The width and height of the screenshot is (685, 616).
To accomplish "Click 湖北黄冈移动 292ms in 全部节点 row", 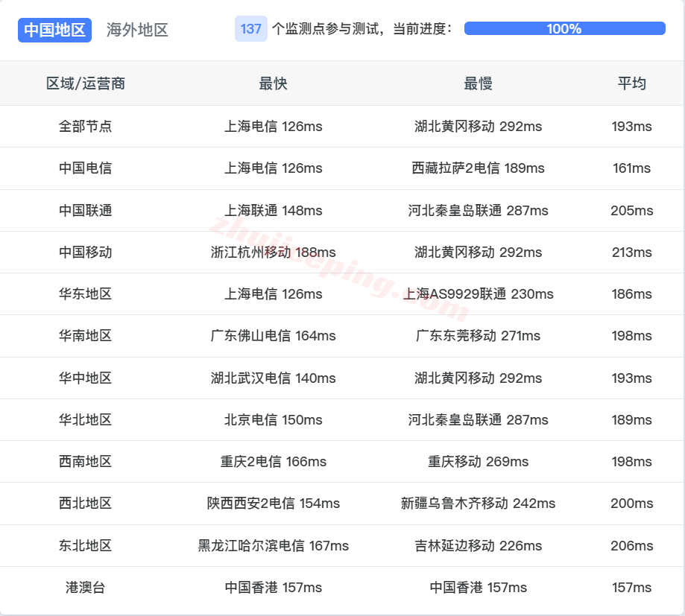I will coord(478,126).
